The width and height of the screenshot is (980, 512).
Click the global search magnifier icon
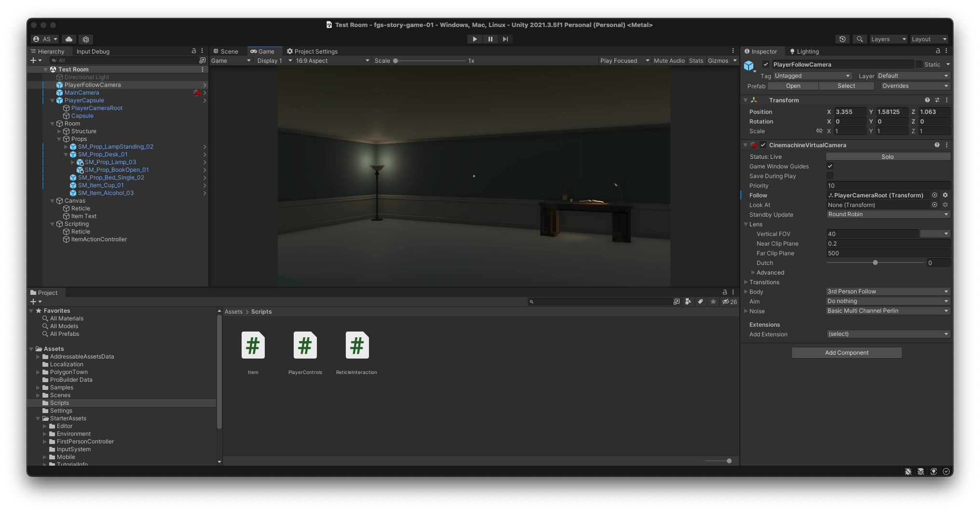tap(859, 39)
